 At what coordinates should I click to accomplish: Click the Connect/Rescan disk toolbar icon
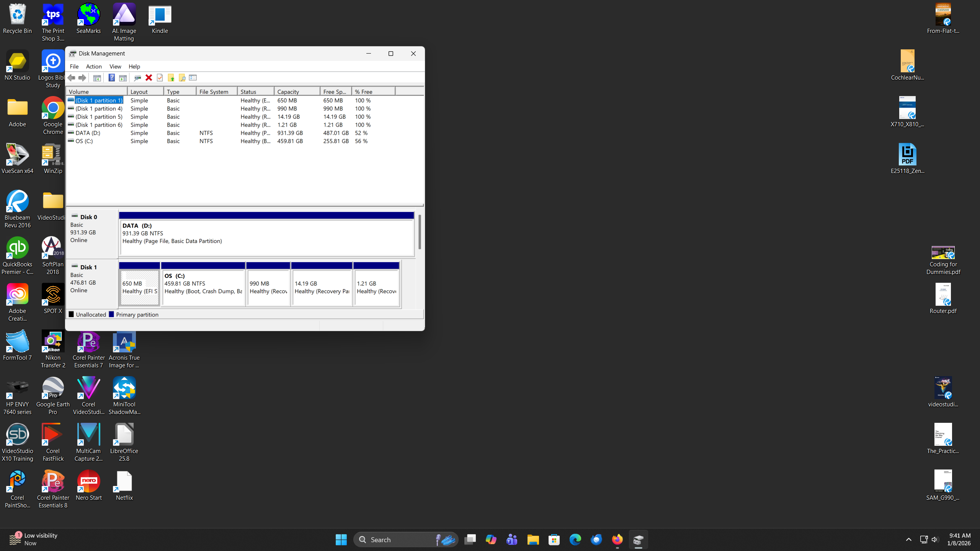coord(137,78)
